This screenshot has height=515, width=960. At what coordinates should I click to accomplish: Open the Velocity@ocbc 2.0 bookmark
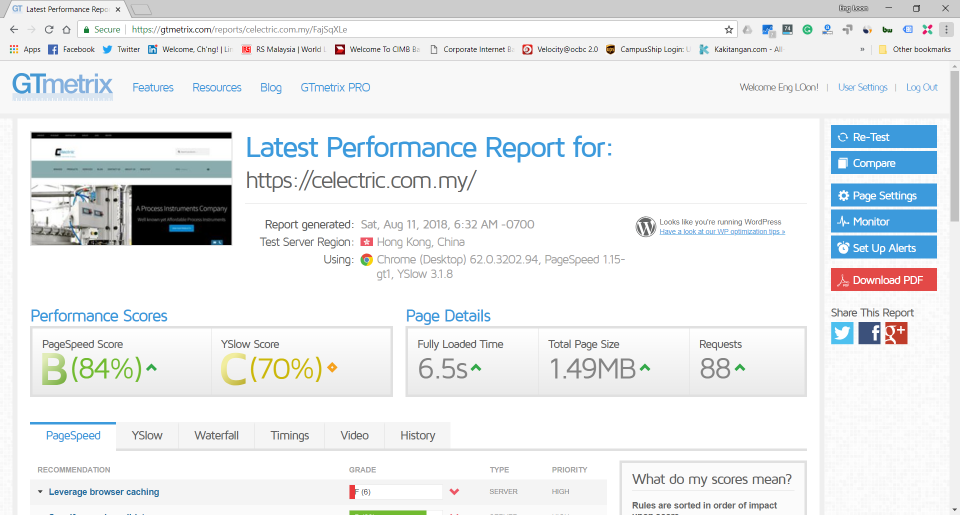click(x=560, y=50)
